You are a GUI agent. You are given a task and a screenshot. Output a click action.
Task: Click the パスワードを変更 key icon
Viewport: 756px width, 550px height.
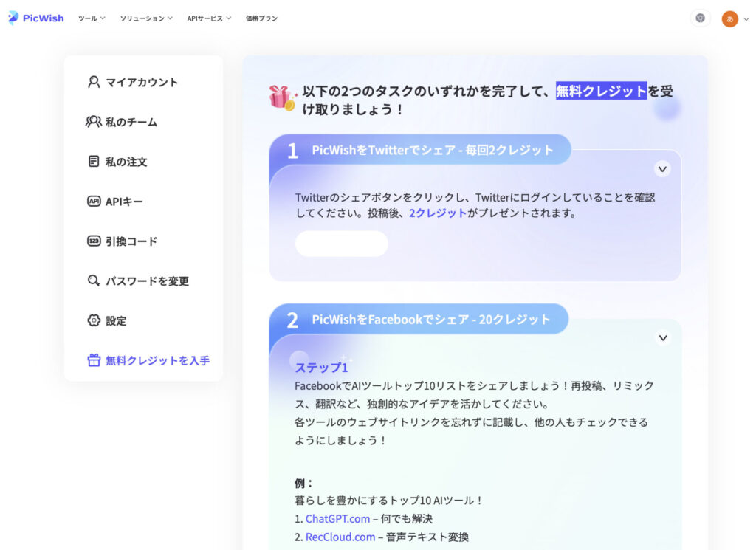pos(94,281)
